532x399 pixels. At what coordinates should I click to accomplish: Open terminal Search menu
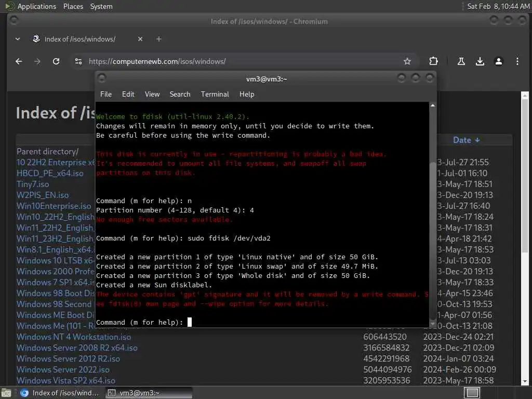[180, 95]
